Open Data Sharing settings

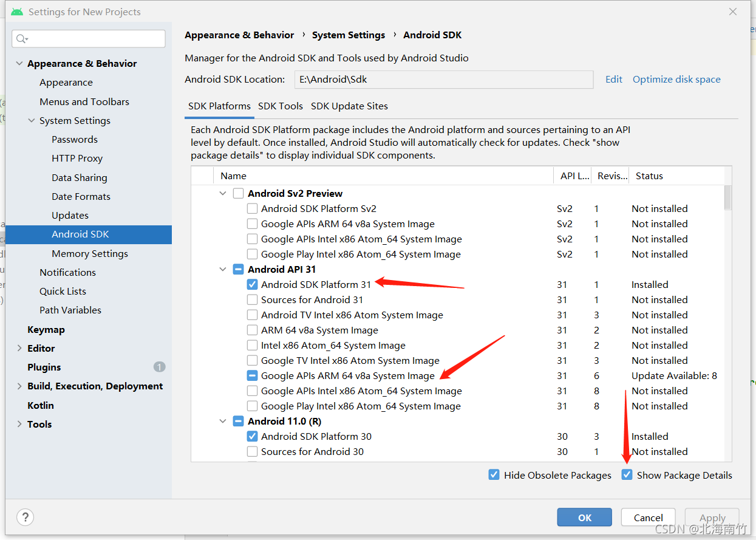click(80, 177)
